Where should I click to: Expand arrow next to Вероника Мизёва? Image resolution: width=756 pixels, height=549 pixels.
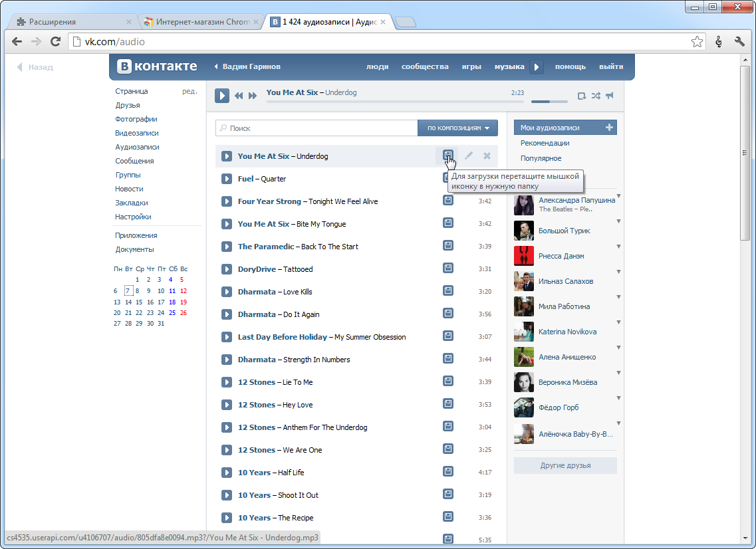coord(618,373)
